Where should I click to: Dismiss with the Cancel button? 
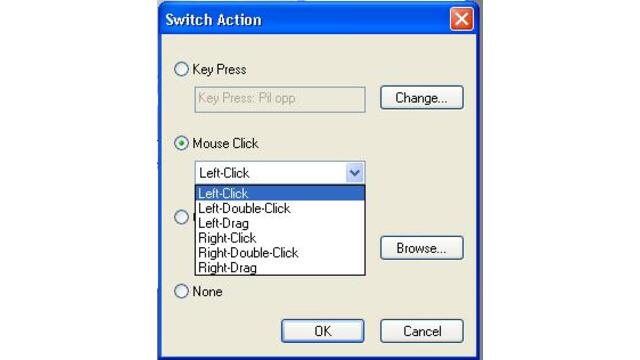coord(422,331)
